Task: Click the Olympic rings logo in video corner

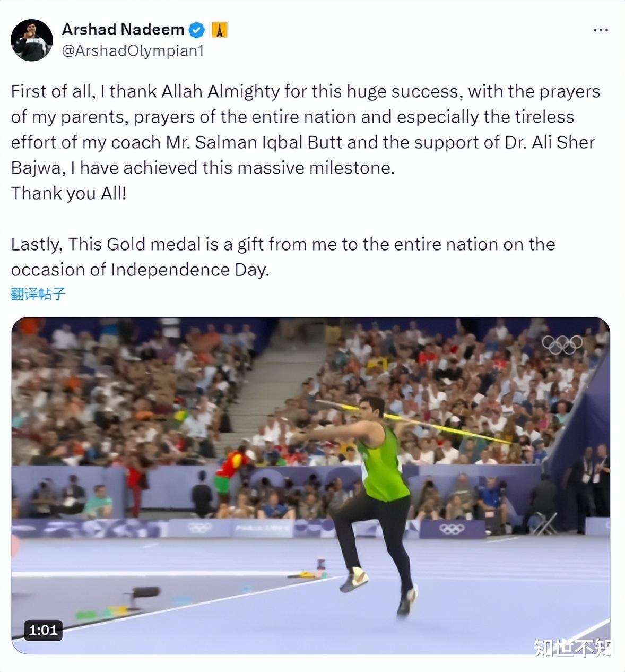Action: pos(562,345)
